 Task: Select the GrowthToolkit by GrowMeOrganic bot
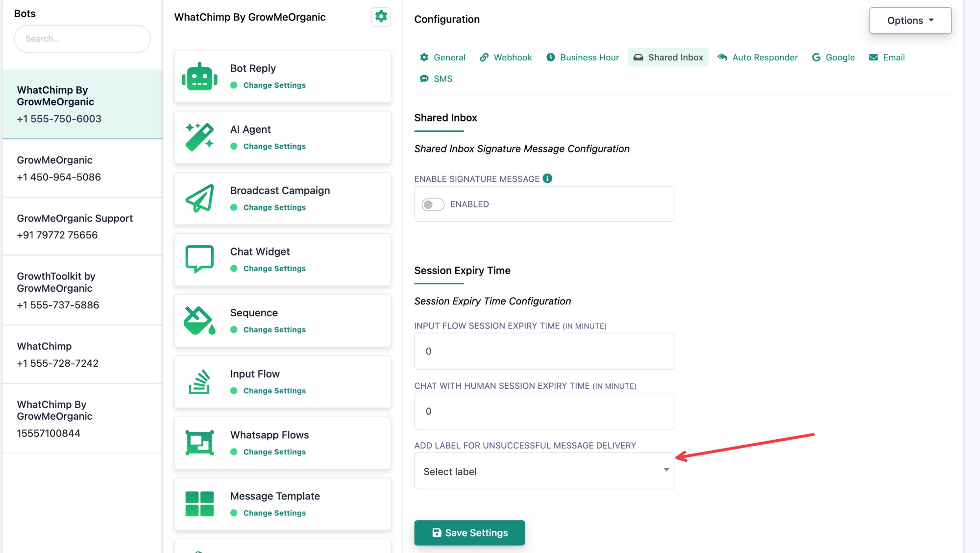[x=82, y=291]
